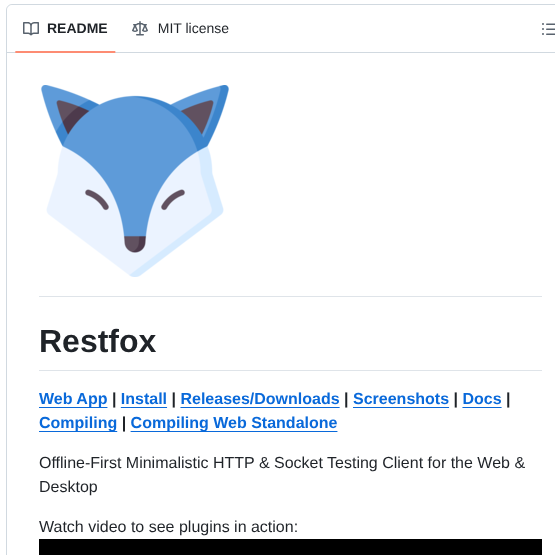Follow the Compiling link
Image resolution: width=555 pixels, height=555 pixels.
click(x=78, y=423)
